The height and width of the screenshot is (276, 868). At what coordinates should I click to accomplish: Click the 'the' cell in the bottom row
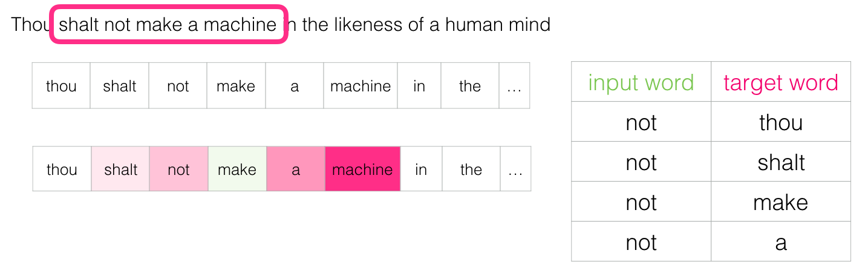[471, 169]
